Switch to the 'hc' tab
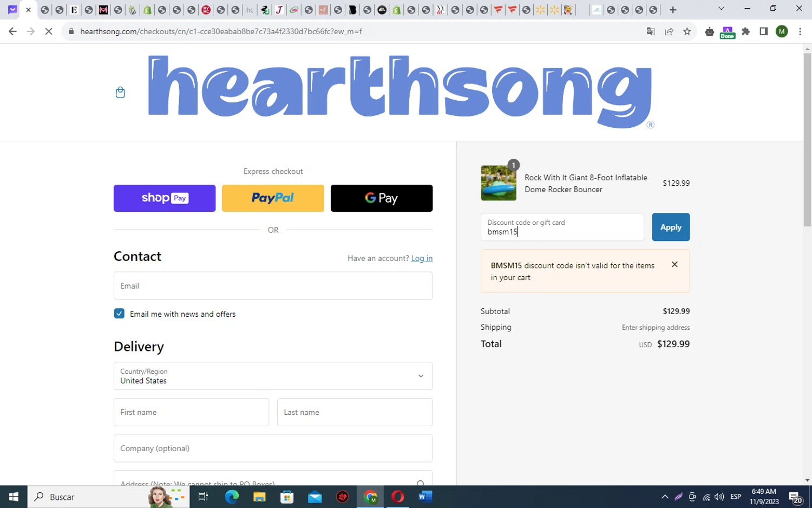Image resolution: width=812 pixels, height=508 pixels. click(x=250, y=10)
